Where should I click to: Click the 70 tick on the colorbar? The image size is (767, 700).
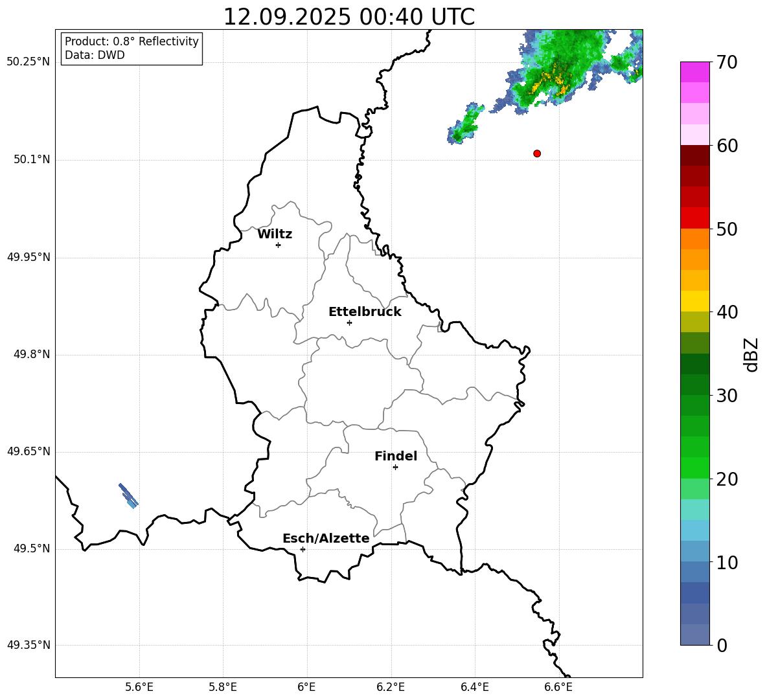727,62
